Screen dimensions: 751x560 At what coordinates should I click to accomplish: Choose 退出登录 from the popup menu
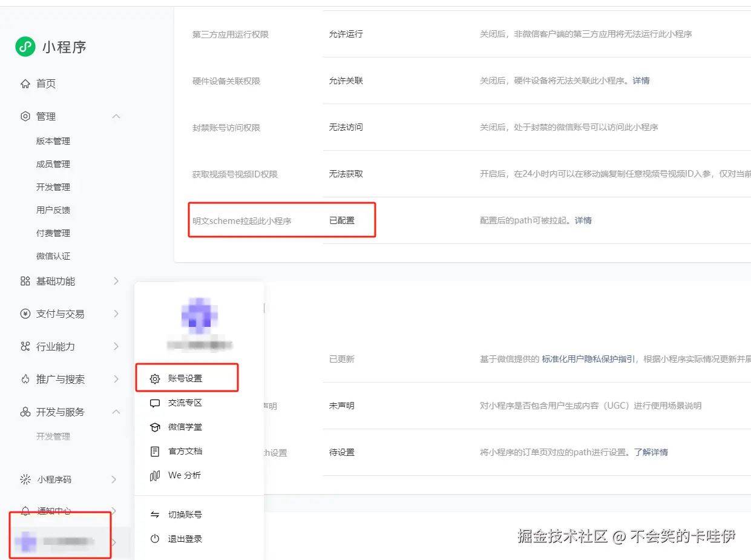click(185, 539)
